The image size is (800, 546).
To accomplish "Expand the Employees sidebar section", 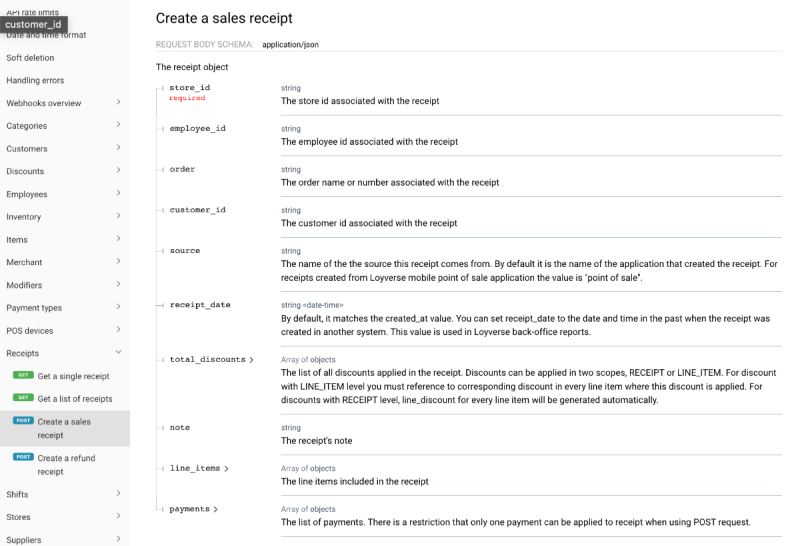I will pos(64,194).
